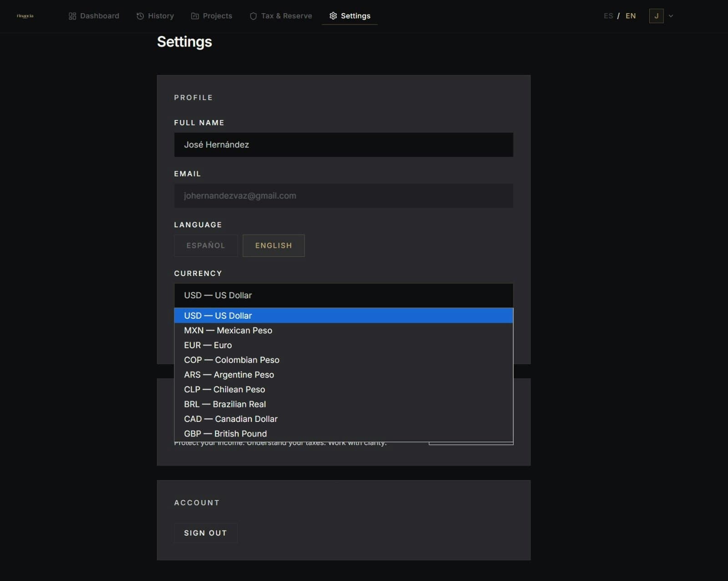Toggle the ENGLISH language button
The image size is (728, 581).
pos(273,245)
